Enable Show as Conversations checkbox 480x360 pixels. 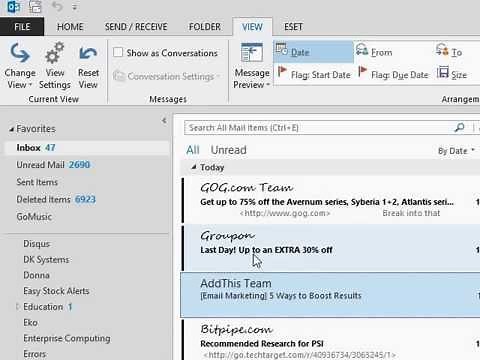pos(118,52)
